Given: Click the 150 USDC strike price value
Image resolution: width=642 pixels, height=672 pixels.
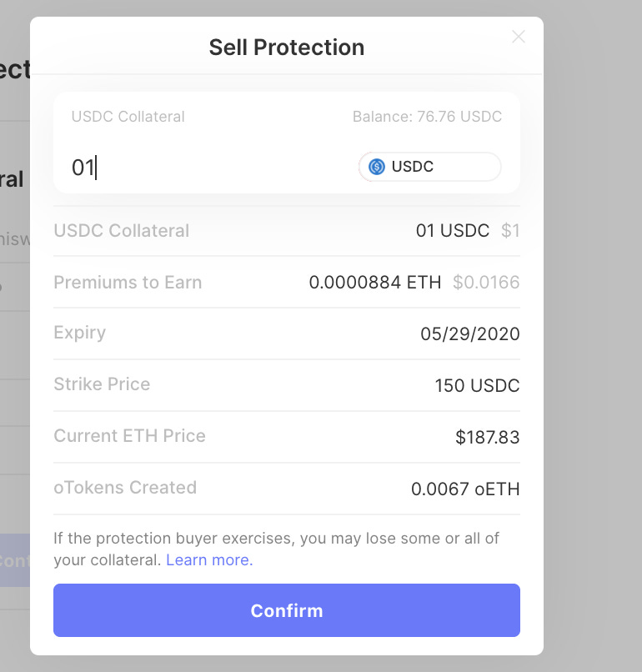Looking at the screenshot, I should pos(477,386).
